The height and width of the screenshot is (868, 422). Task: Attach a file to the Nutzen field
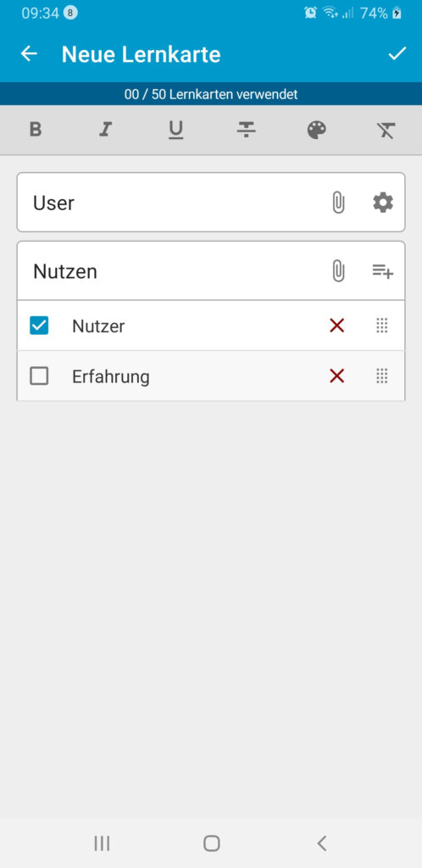[338, 271]
